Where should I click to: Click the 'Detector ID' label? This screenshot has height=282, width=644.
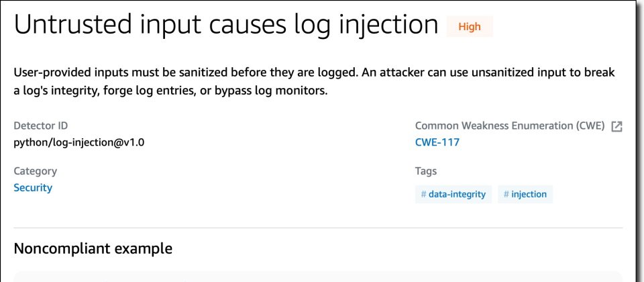(x=40, y=126)
